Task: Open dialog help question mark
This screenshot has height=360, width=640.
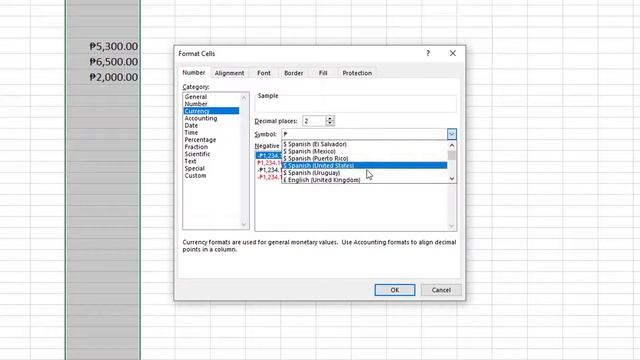Action: (428, 53)
